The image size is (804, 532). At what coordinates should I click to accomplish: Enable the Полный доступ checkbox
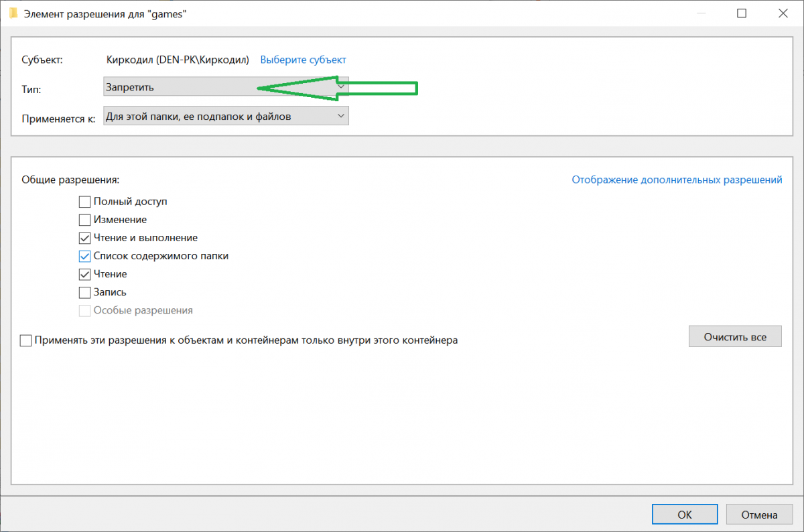click(x=84, y=201)
